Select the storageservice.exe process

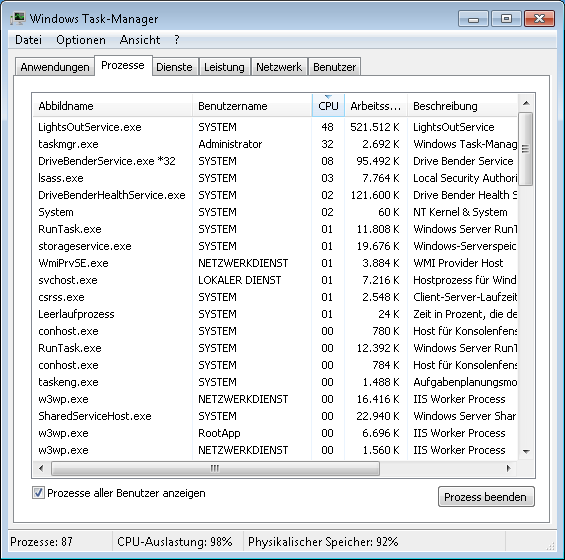point(275,246)
